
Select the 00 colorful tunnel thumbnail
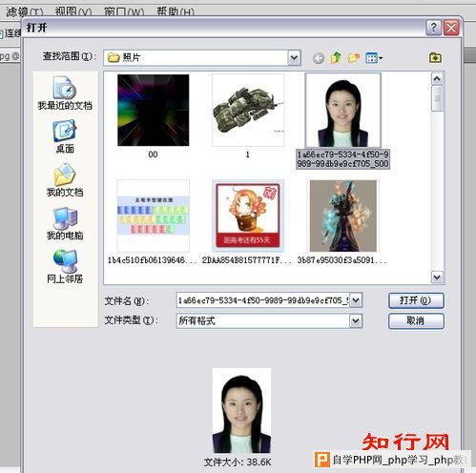[153, 110]
